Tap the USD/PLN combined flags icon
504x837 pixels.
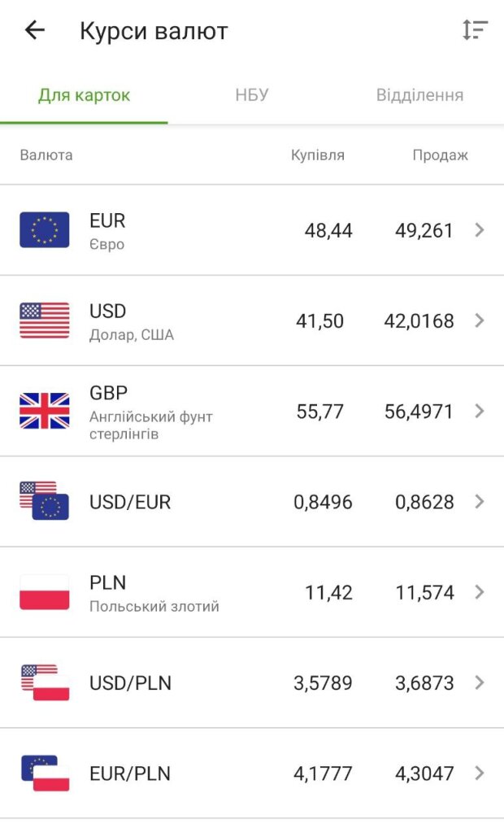click(45, 682)
